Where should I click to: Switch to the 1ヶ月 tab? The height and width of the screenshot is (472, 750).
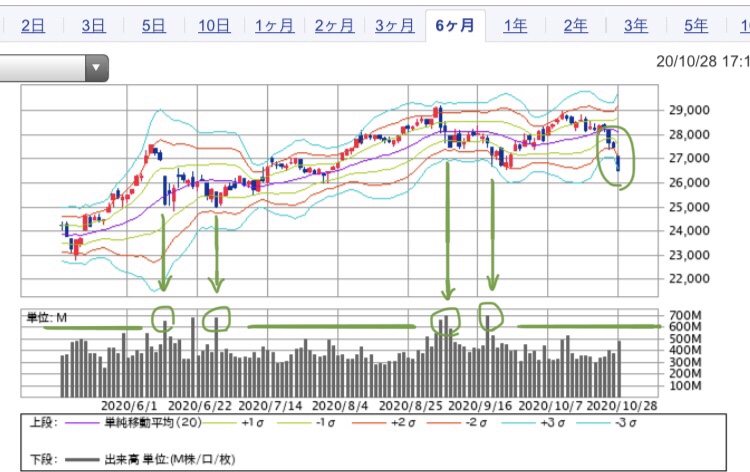(273, 26)
